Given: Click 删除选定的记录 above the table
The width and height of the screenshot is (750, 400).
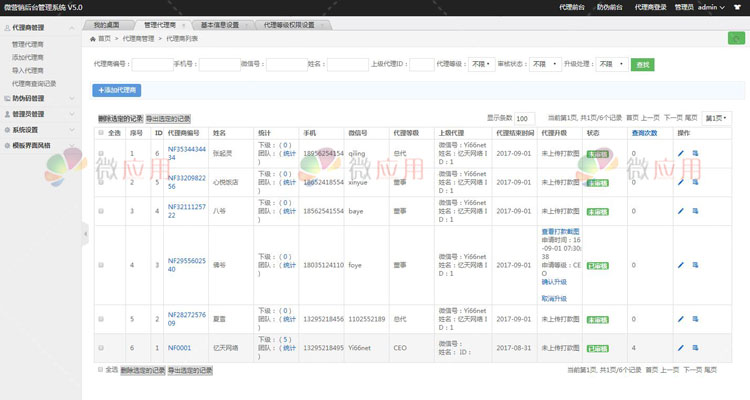Looking at the screenshot, I should click(121, 119).
